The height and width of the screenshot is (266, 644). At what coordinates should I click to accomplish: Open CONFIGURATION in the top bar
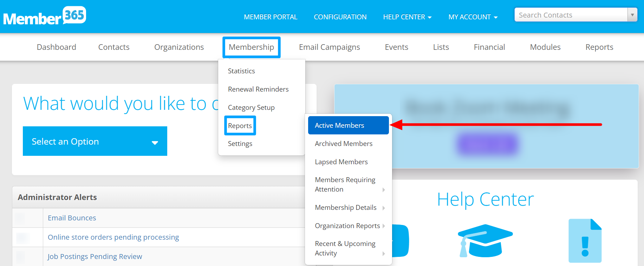click(x=340, y=17)
